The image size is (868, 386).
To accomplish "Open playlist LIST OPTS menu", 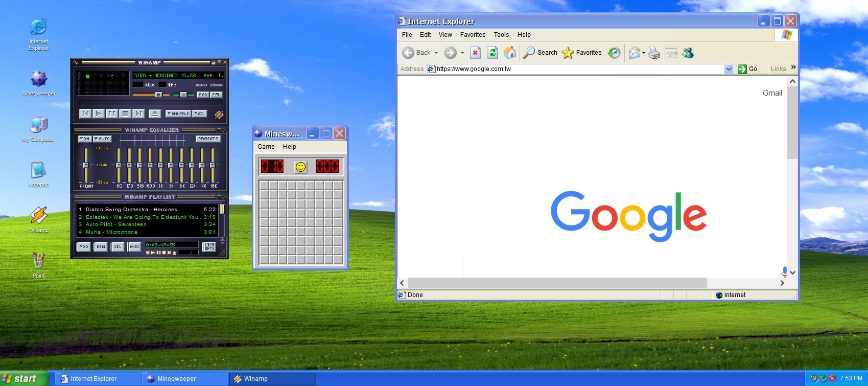I will tap(209, 247).
